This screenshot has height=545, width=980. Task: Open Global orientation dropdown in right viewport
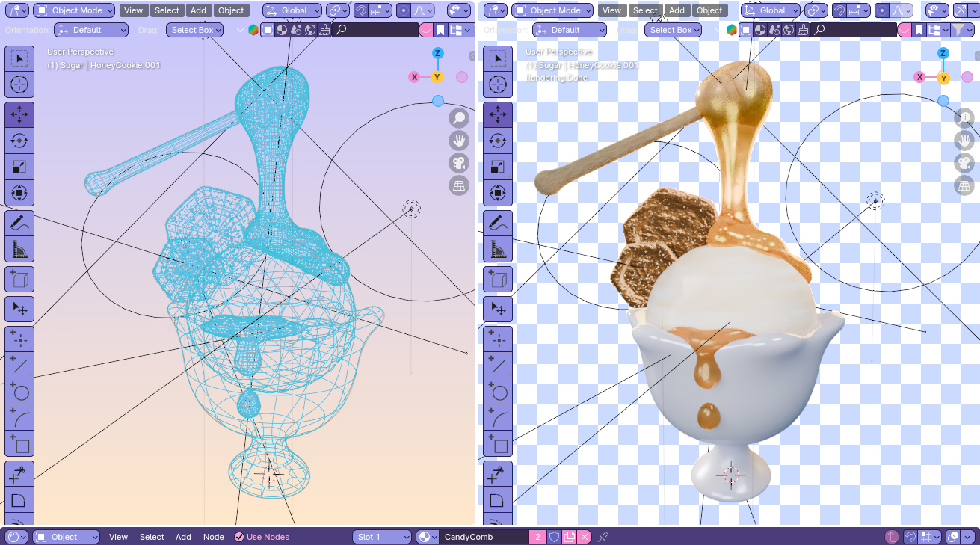click(x=771, y=10)
